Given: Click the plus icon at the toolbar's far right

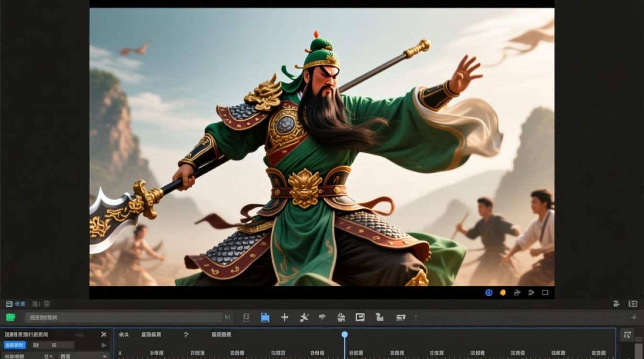Looking at the screenshot, I should [634, 317].
